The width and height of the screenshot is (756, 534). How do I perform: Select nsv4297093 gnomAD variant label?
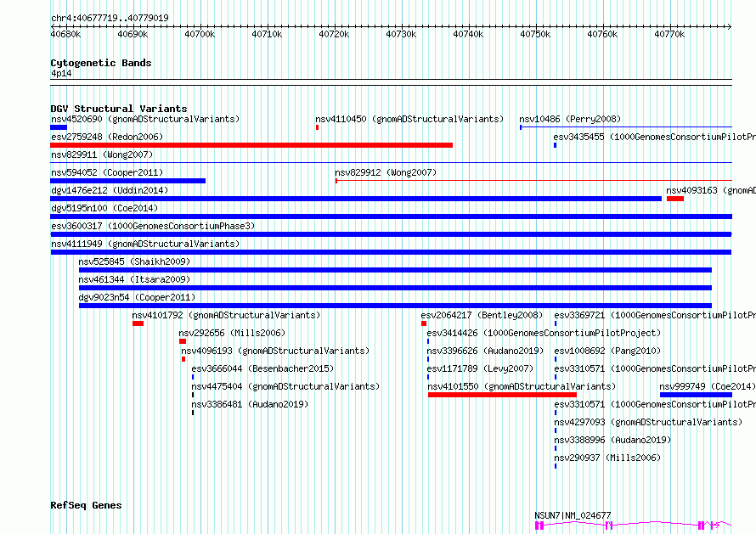point(648,422)
